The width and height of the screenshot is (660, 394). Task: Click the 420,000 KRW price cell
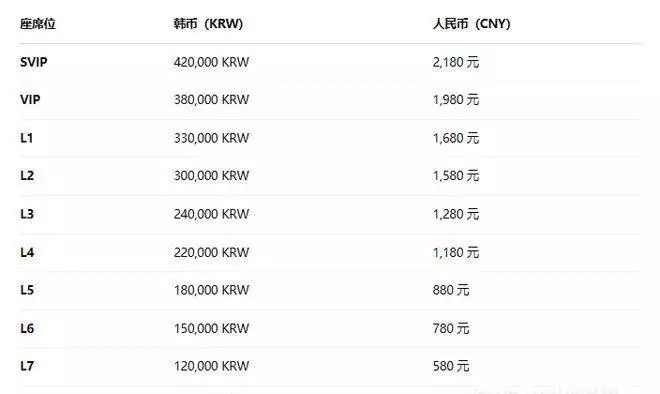pyautogui.click(x=211, y=62)
